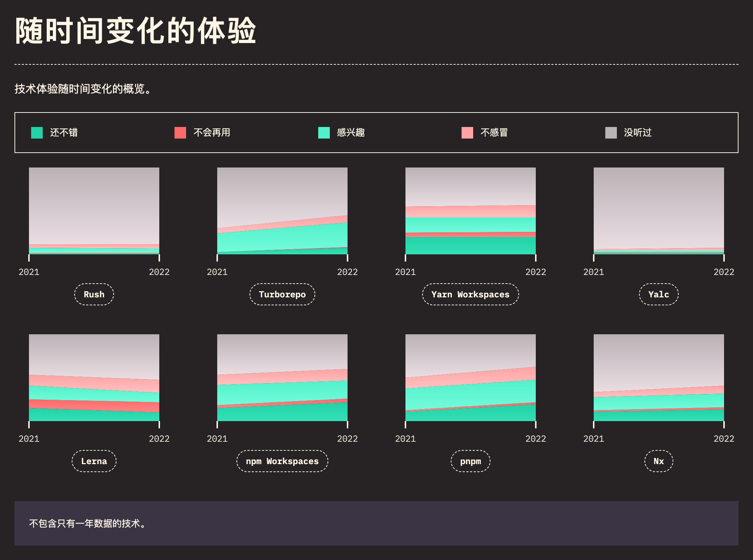Open the npm Workspaces details

[x=282, y=461]
